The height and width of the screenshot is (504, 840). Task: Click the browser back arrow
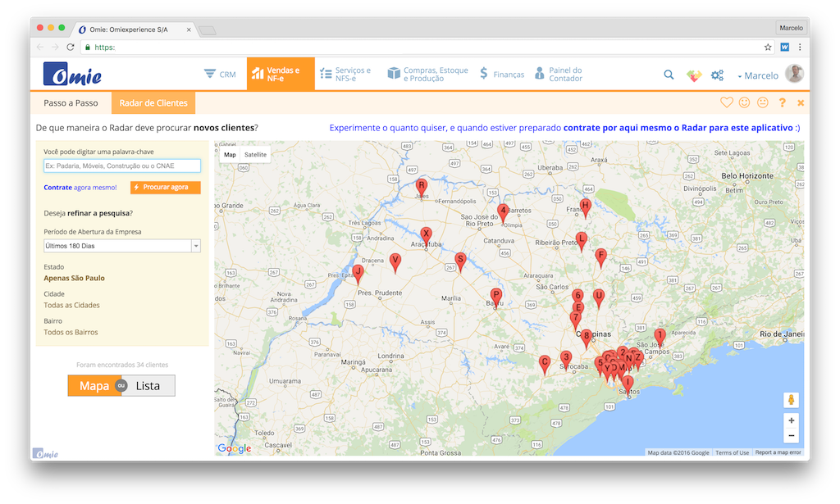pos(40,47)
